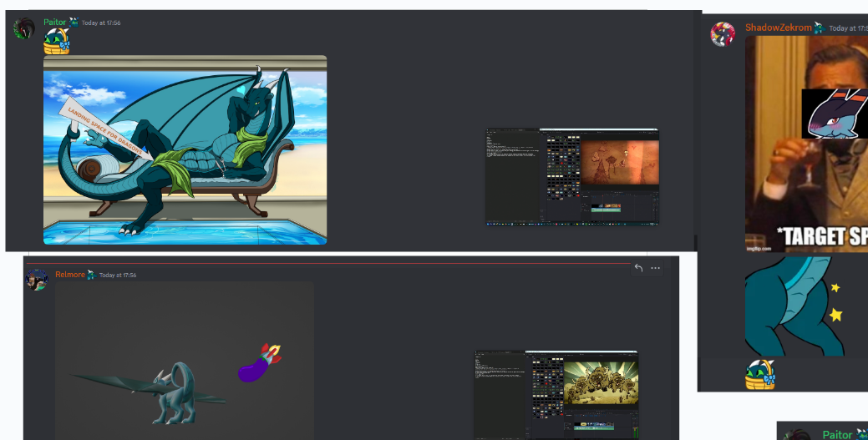Open the 'TARGET SP' meme image
The width and height of the screenshot is (868, 440).
pyautogui.click(x=806, y=144)
